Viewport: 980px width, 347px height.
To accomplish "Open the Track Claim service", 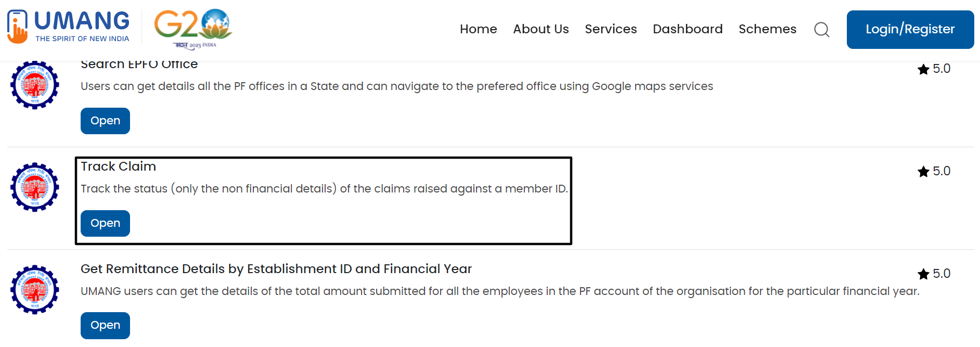I will [x=105, y=223].
